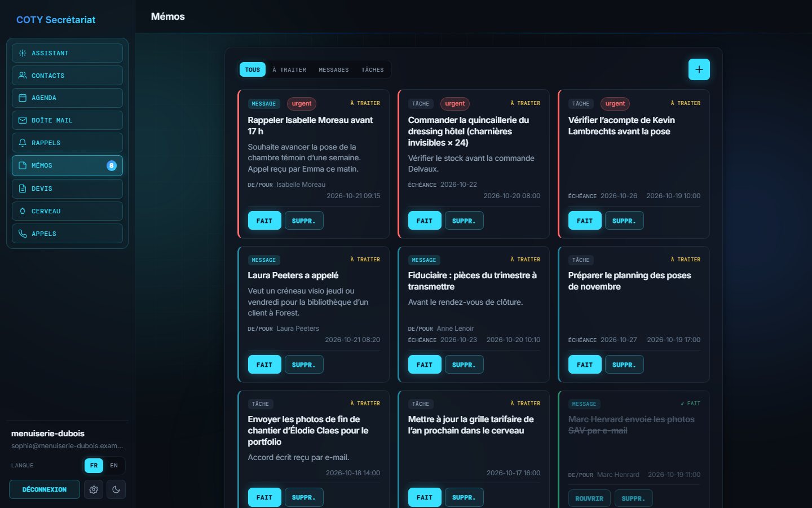Viewport: 812px width, 508px height.
Task: Click sender Anne Lenoir on Fiduciaire memo
Action: [x=455, y=329]
